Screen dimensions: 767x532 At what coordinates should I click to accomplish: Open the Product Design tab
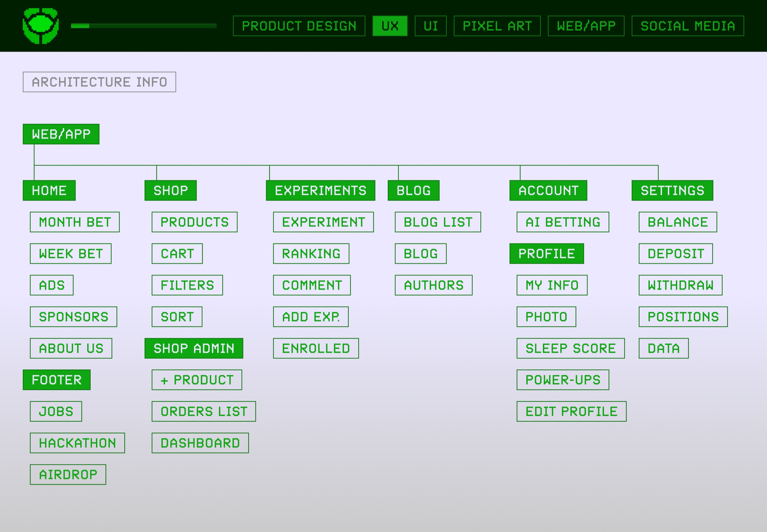pyautogui.click(x=299, y=26)
